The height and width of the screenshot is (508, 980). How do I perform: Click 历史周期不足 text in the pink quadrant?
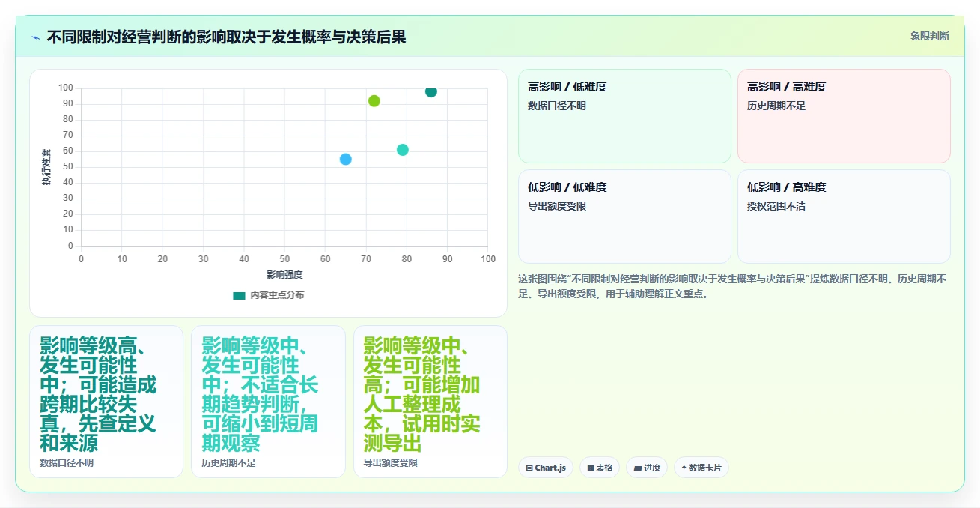click(776, 106)
